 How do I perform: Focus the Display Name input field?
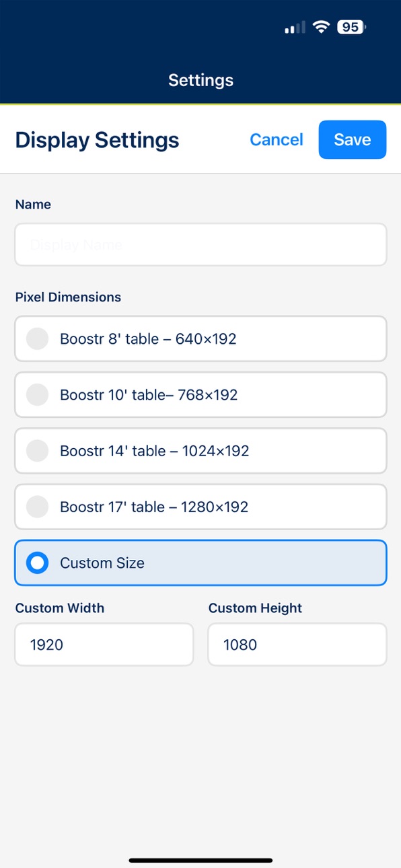click(200, 245)
